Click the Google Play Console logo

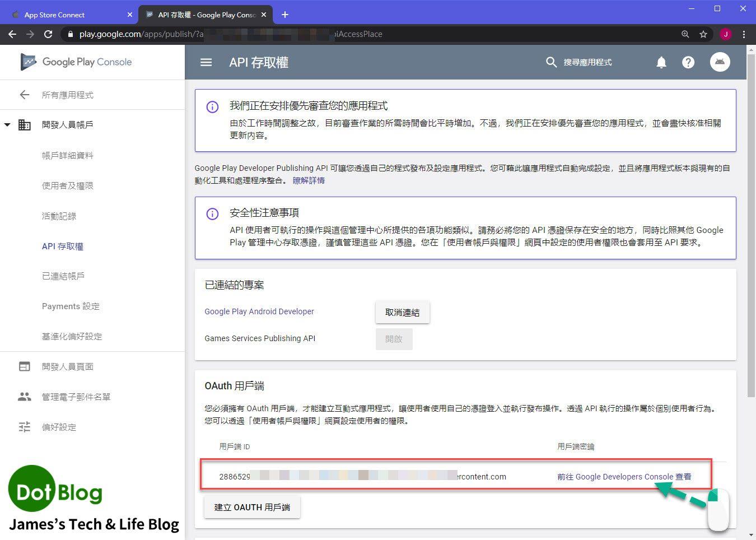point(76,62)
